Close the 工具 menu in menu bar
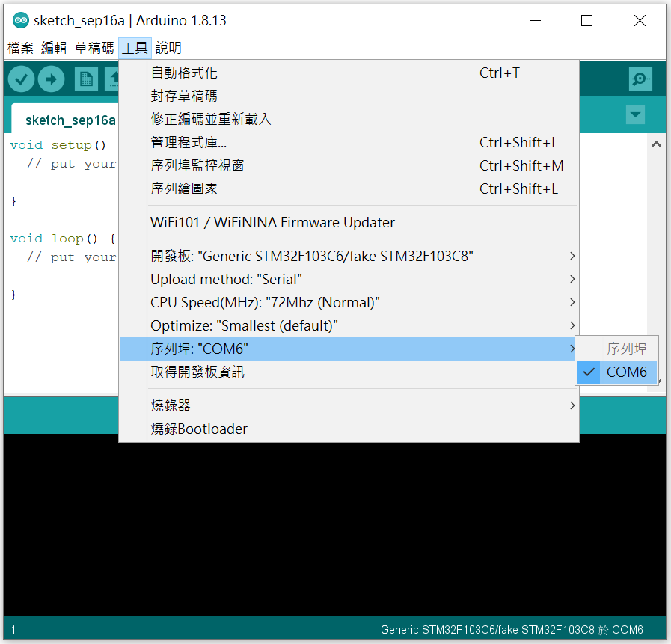The image size is (671, 644). [x=135, y=48]
